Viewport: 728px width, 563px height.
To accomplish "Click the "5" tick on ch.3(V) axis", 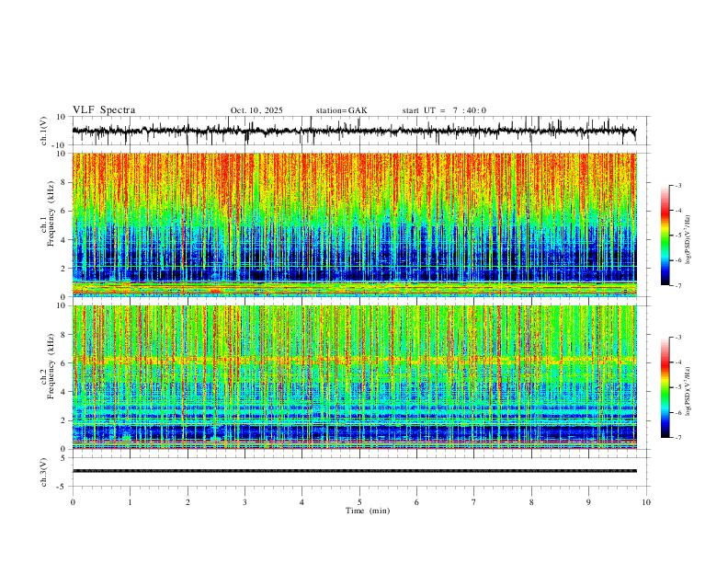I will [64, 458].
